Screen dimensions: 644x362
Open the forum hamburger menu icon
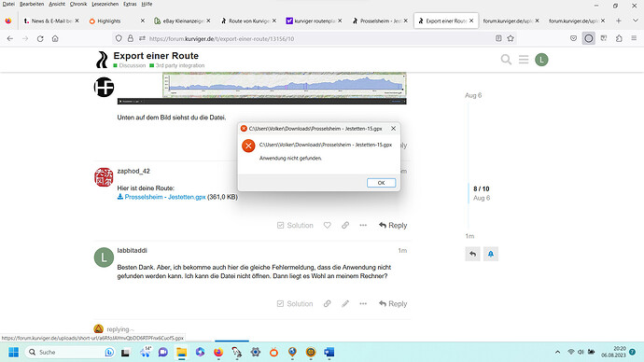[x=524, y=60]
